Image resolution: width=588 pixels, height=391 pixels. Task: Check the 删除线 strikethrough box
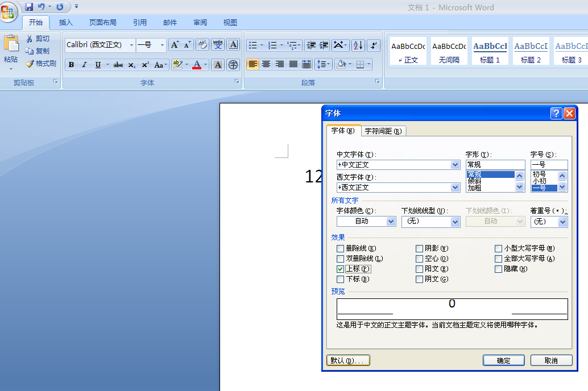[x=340, y=248]
